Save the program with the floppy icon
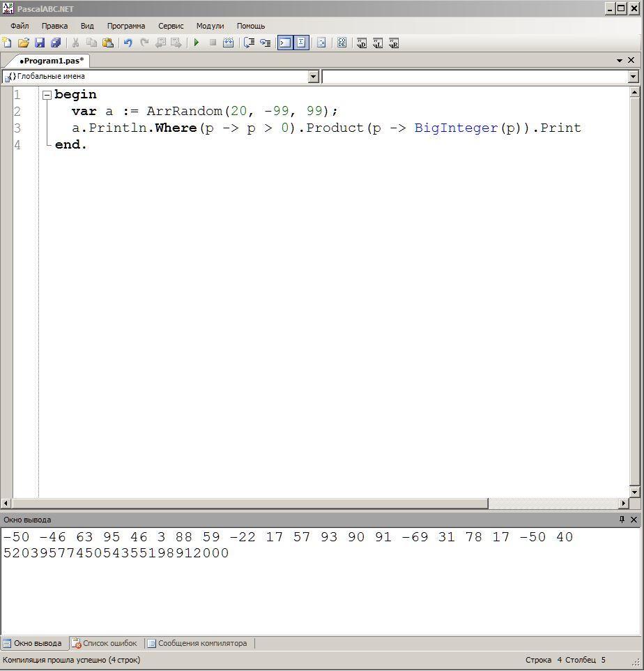This screenshot has width=644, height=671. (x=40, y=43)
